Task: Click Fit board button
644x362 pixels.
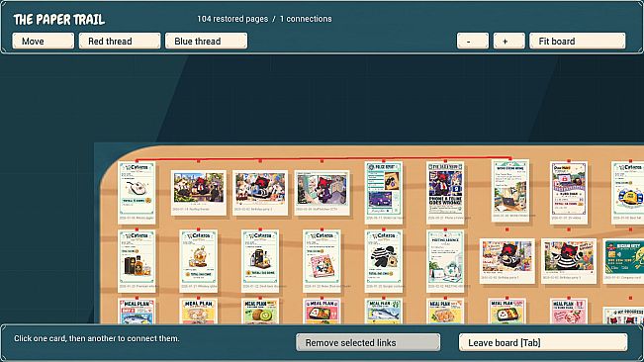Action: click(x=578, y=41)
